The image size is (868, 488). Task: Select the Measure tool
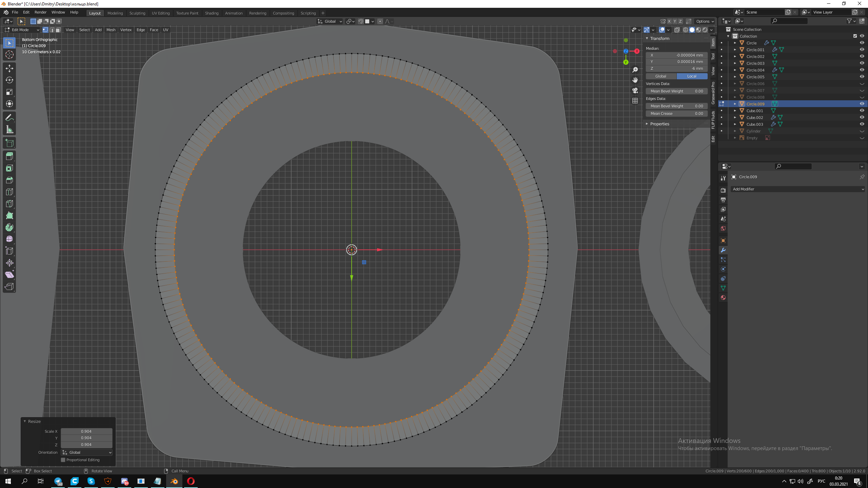[x=9, y=130]
